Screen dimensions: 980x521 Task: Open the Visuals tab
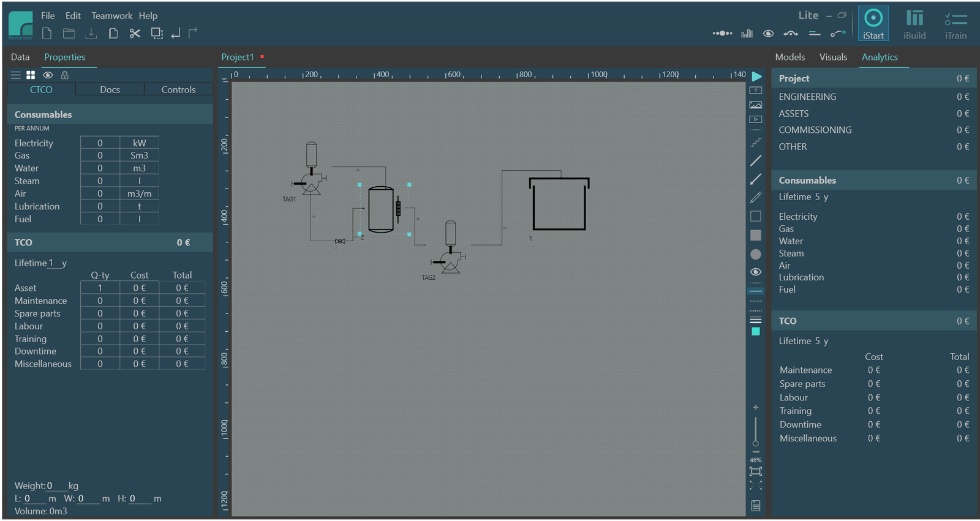click(833, 57)
